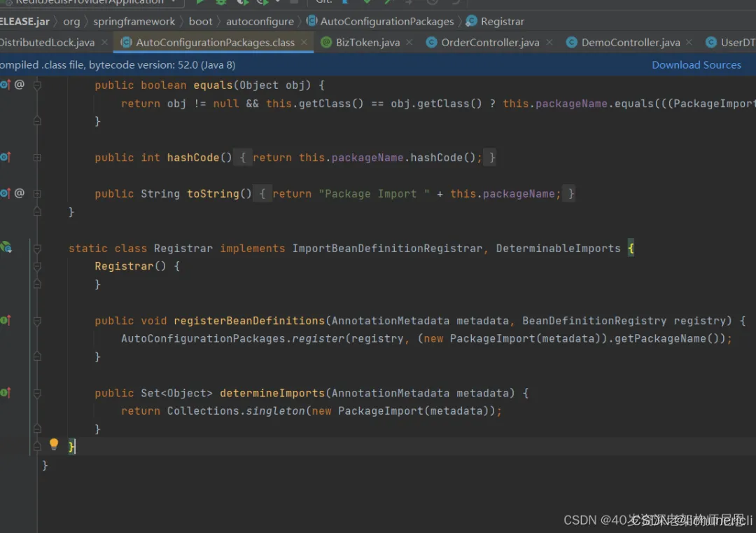Image resolution: width=756 pixels, height=533 pixels.
Task: Click the annotation icon on BizToken.java tab
Action: 326,43
